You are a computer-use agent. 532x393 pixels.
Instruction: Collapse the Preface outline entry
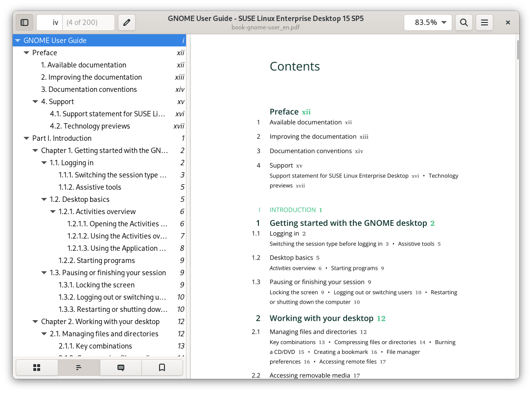pos(26,53)
